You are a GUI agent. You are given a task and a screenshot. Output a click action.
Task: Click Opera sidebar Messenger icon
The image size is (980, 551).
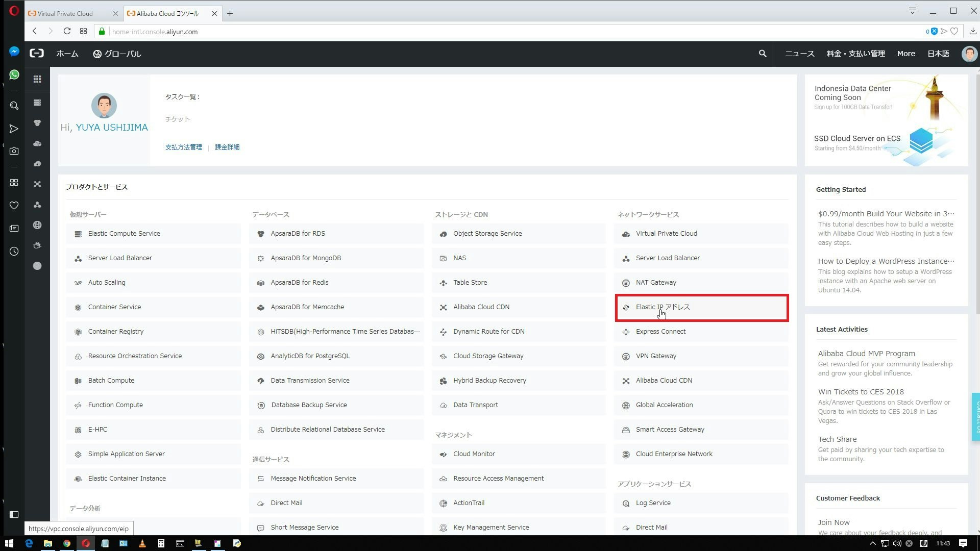(14, 52)
